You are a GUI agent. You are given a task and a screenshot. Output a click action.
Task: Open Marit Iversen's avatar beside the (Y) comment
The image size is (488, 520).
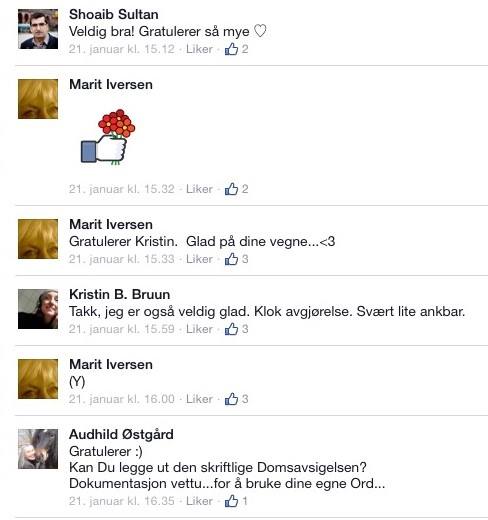(38, 379)
